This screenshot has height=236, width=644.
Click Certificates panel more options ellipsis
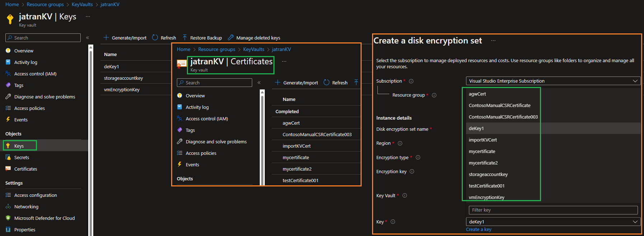click(284, 61)
